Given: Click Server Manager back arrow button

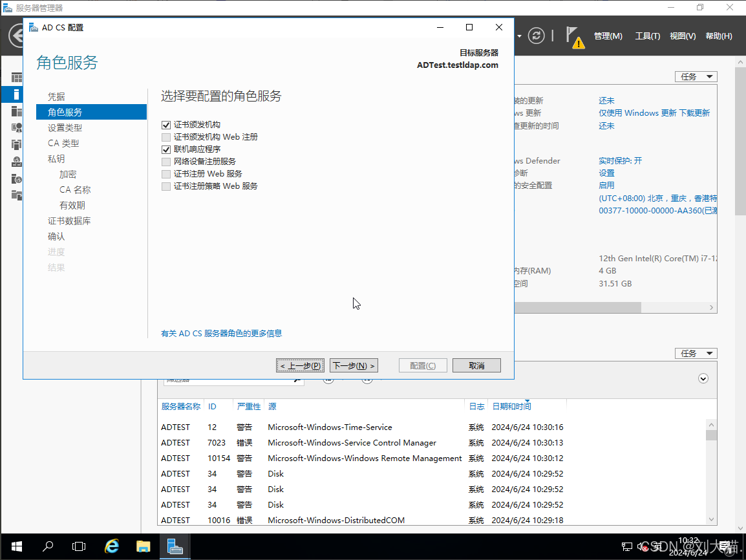Looking at the screenshot, I should click(16, 36).
